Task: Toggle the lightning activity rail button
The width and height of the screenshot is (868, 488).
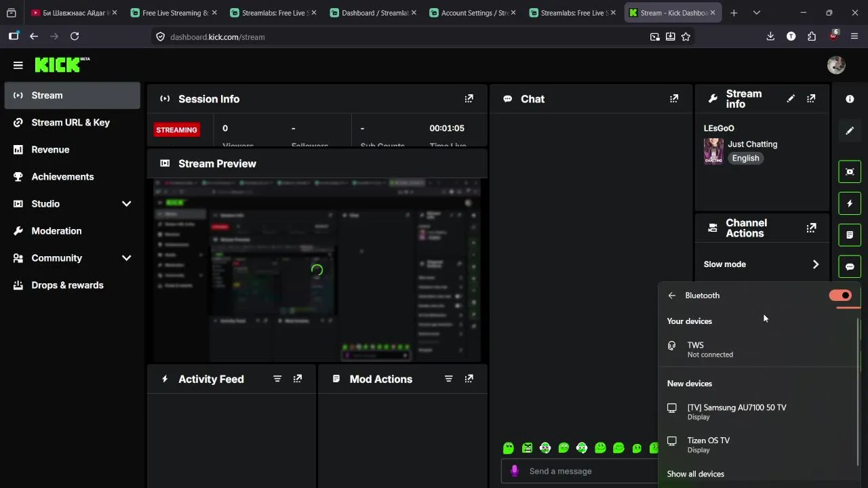Action: click(850, 203)
